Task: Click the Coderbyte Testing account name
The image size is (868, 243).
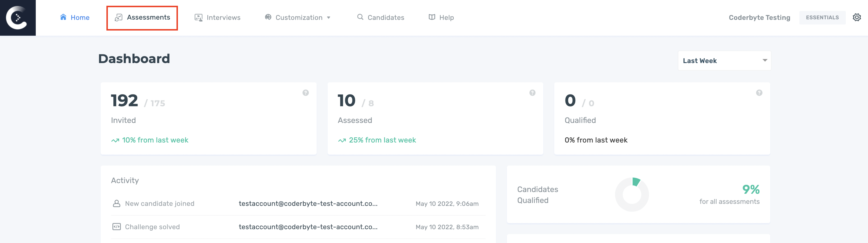Action: [x=760, y=18]
